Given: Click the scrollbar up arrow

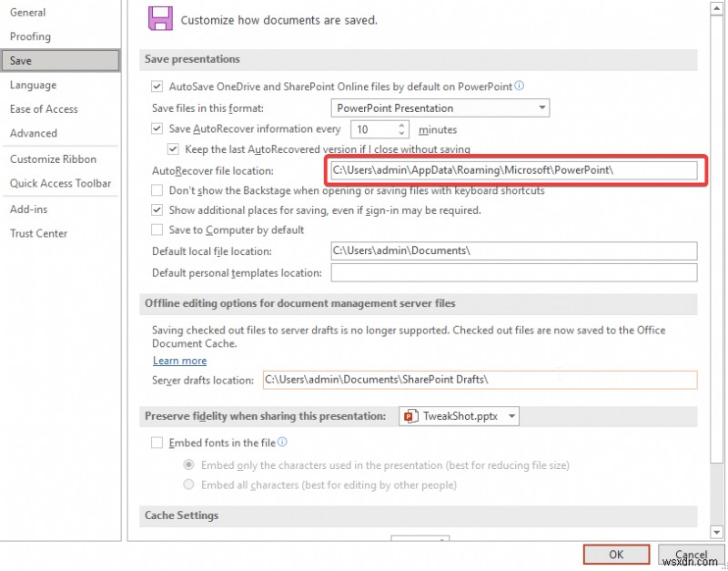Looking at the screenshot, I should (718, 9).
